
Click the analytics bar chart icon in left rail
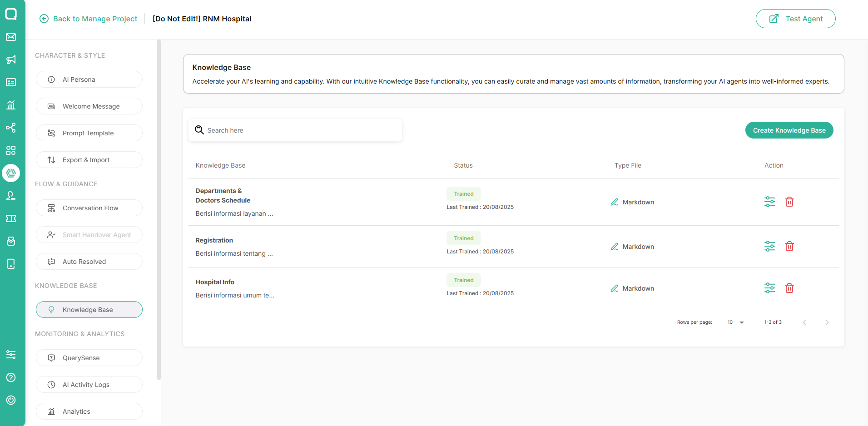click(x=11, y=105)
